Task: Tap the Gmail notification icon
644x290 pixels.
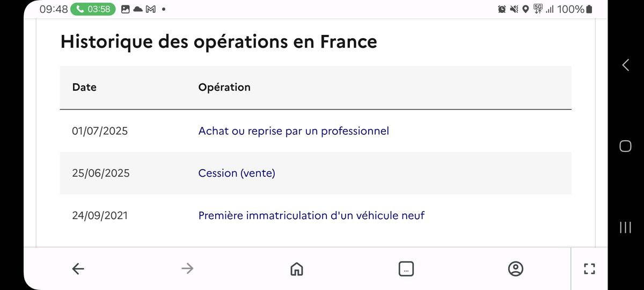Action: 151,9
